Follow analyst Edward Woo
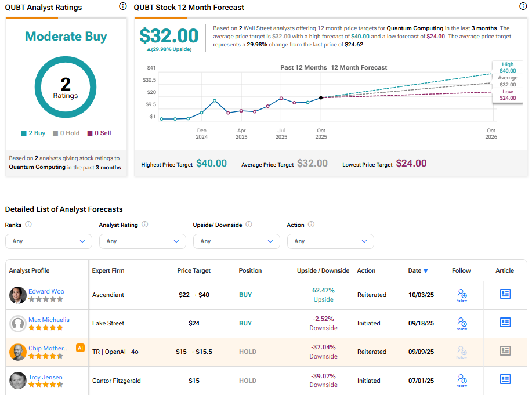Screen dimensions: 532x398 tap(462, 295)
